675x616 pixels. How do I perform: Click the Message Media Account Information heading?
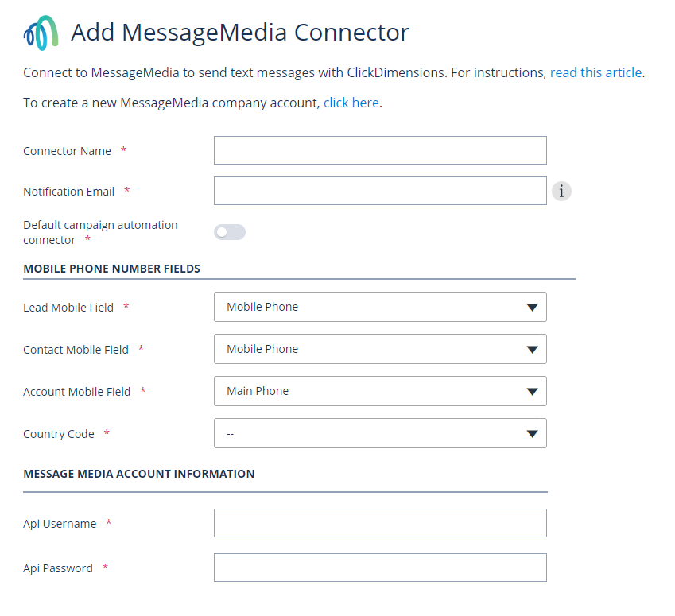139,473
